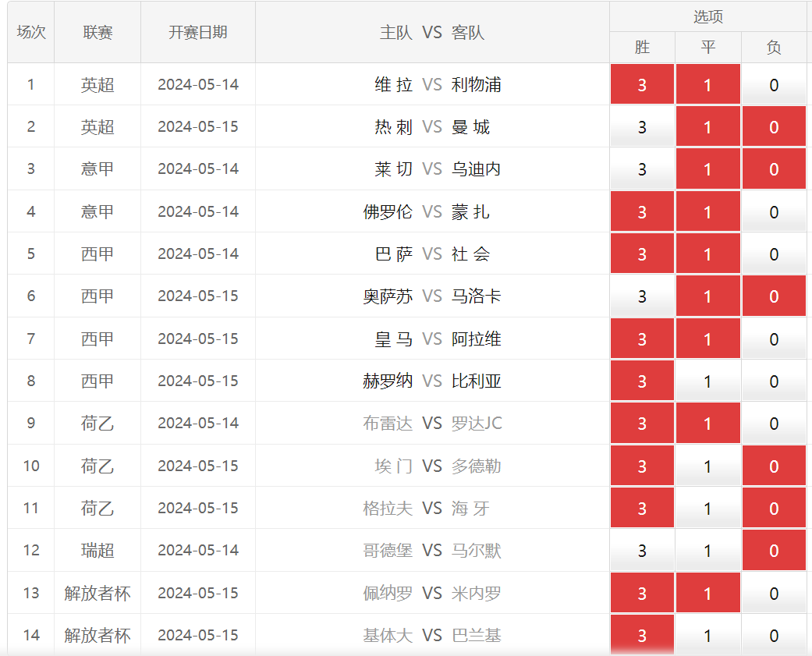Deselect 平 (1) for 维拉 VS 利物浦
812x656 pixels.
[708, 84]
